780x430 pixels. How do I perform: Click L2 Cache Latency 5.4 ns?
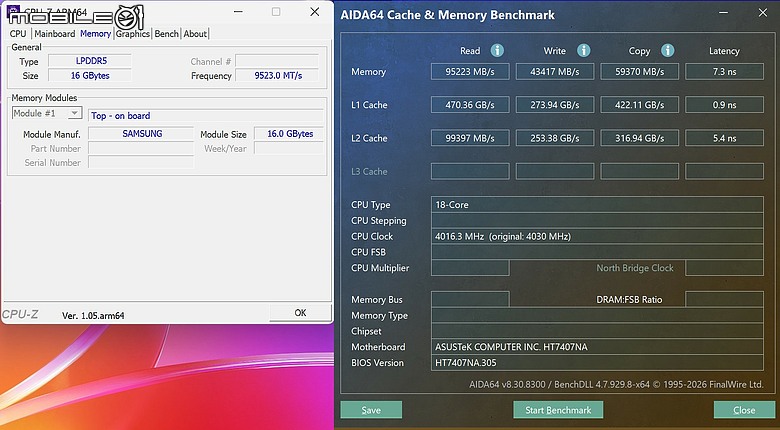coord(724,138)
